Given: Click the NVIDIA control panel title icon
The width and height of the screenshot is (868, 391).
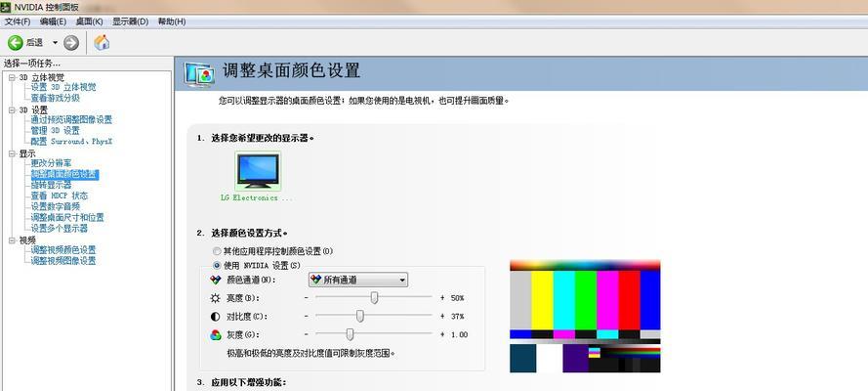Looking at the screenshot, I should [x=5, y=7].
